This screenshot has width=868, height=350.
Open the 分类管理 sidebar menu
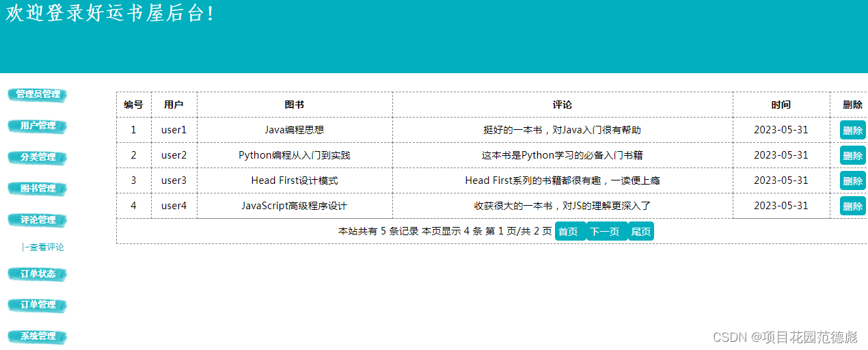[38, 157]
